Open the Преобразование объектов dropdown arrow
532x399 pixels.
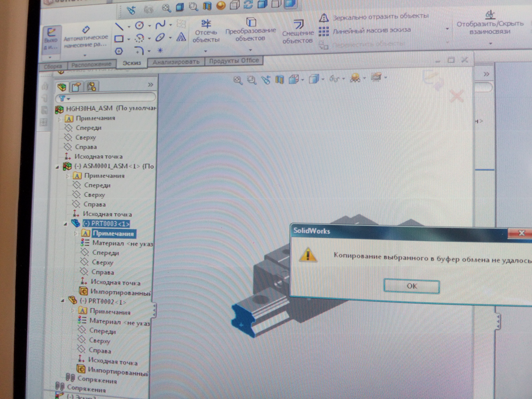(x=250, y=50)
